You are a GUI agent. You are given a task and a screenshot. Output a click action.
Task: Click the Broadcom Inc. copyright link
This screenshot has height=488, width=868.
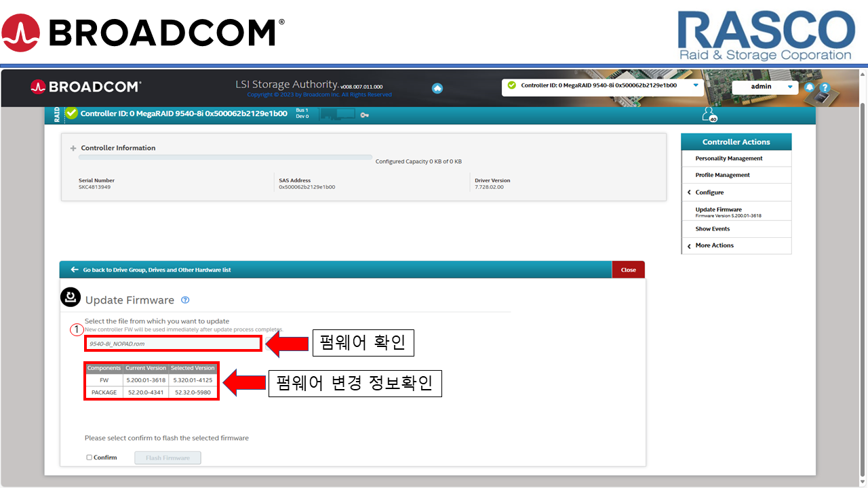tap(319, 95)
